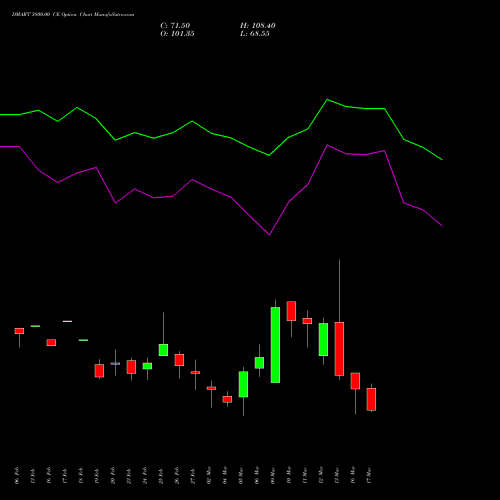
Task: Click the '17 Mar' date label
Action: [x=369, y=475]
